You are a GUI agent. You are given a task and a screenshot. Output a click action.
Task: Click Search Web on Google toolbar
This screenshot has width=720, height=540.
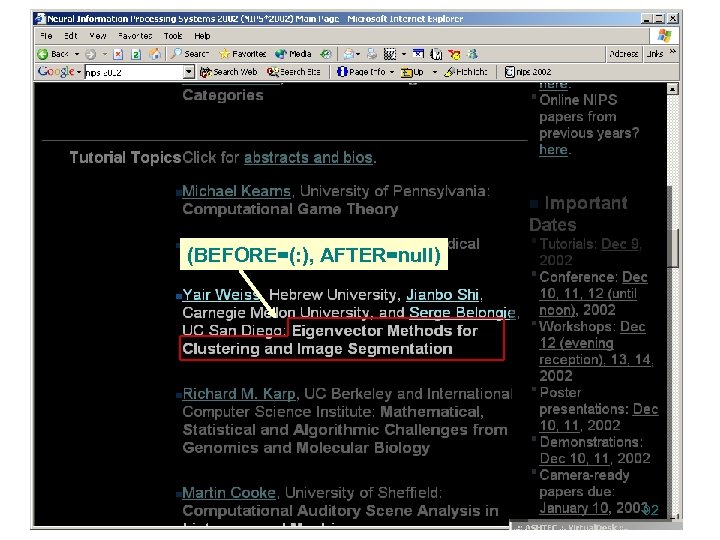(x=229, y=72)
